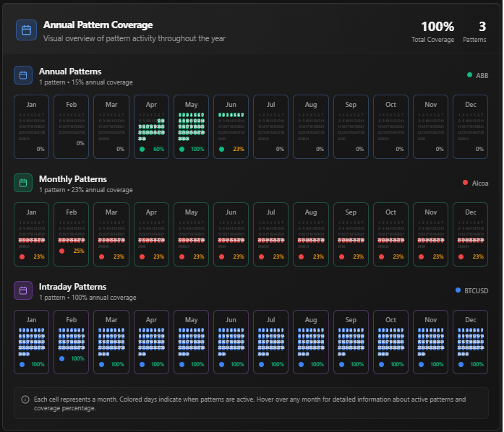Select the Jun cell in Annual Patterns

(231, 126)
